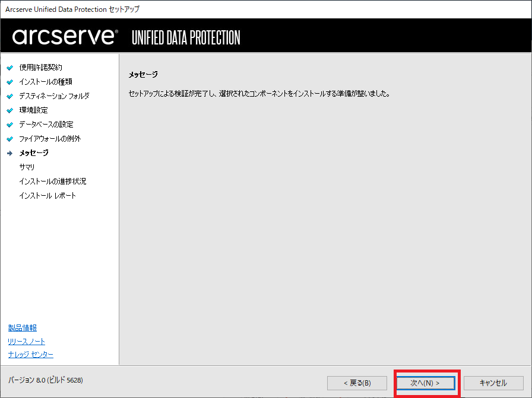The width and height of the screenshot is (532, 398).
Task: Go back with the < 戻る(B) button
Action: point(357,383)
